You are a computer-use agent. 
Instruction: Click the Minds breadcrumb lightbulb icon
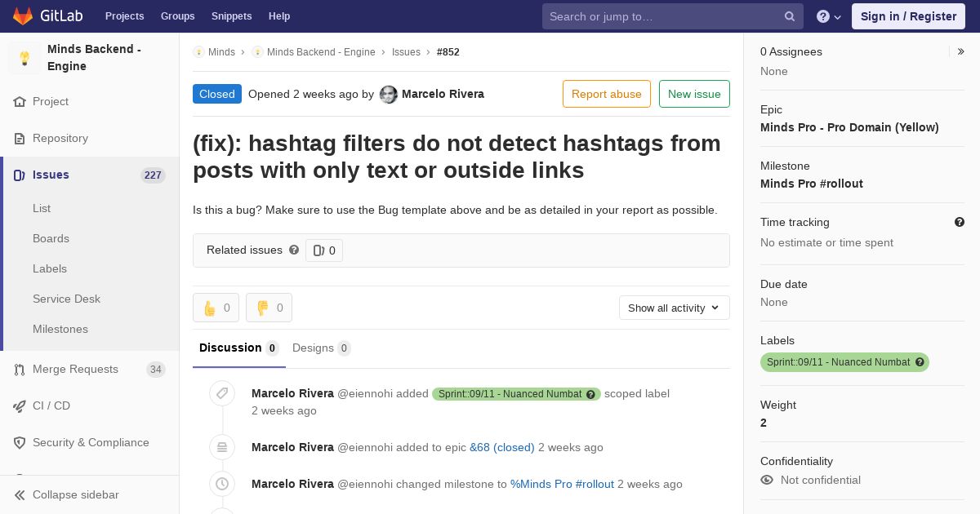[x=198, y=51]
